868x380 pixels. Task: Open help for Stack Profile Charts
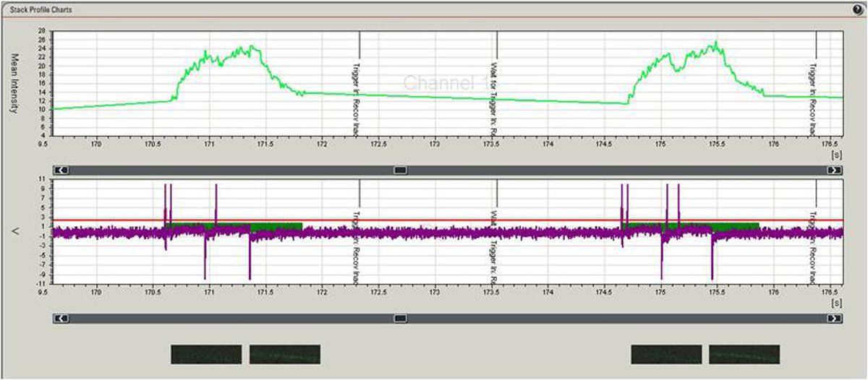858,10
